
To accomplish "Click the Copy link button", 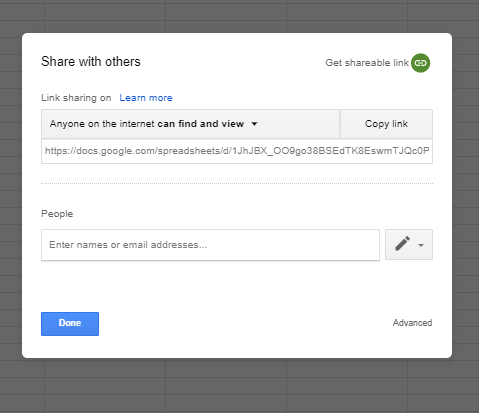I will [x=386, y=124].
